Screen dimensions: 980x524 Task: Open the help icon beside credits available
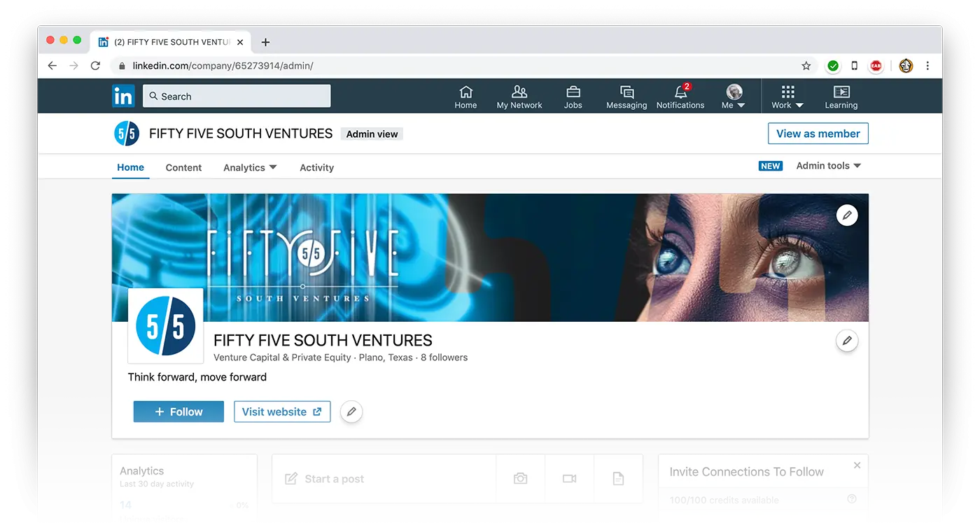[x=852, y=499]
